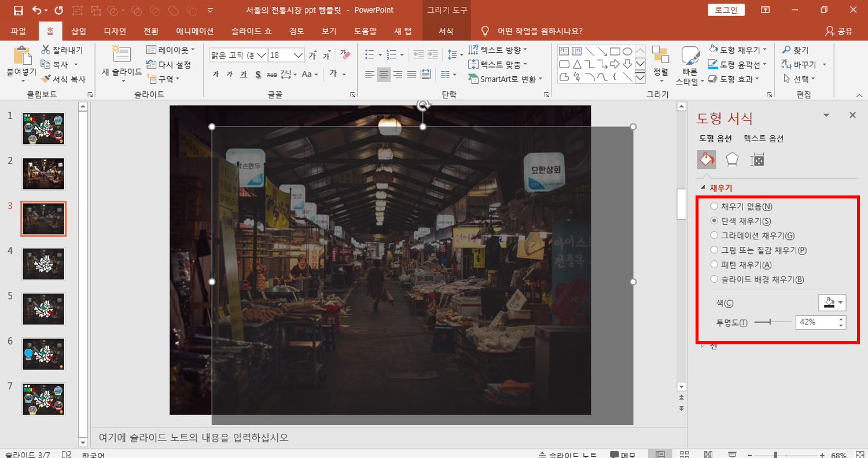Click the Login (로그인) button
The height and width of the screenshot is (458, 868).
click(x=726, y=10)
